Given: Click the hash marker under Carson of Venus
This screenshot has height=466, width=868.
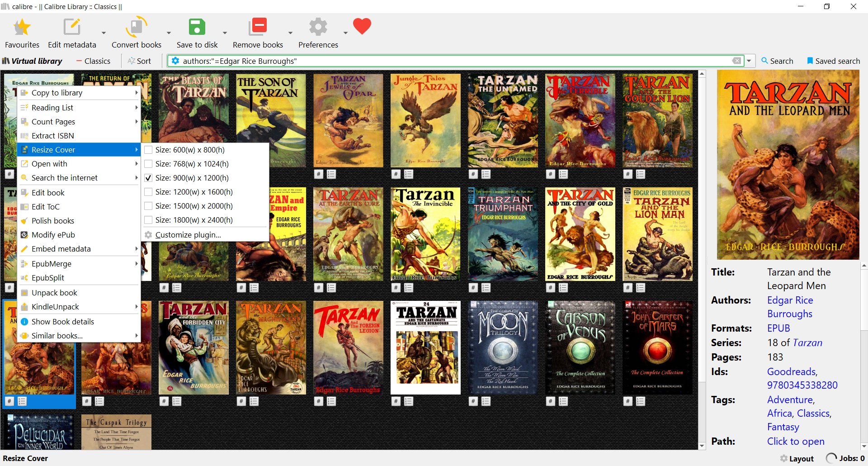Looking at the screenshot, I should tap(551, 401).
